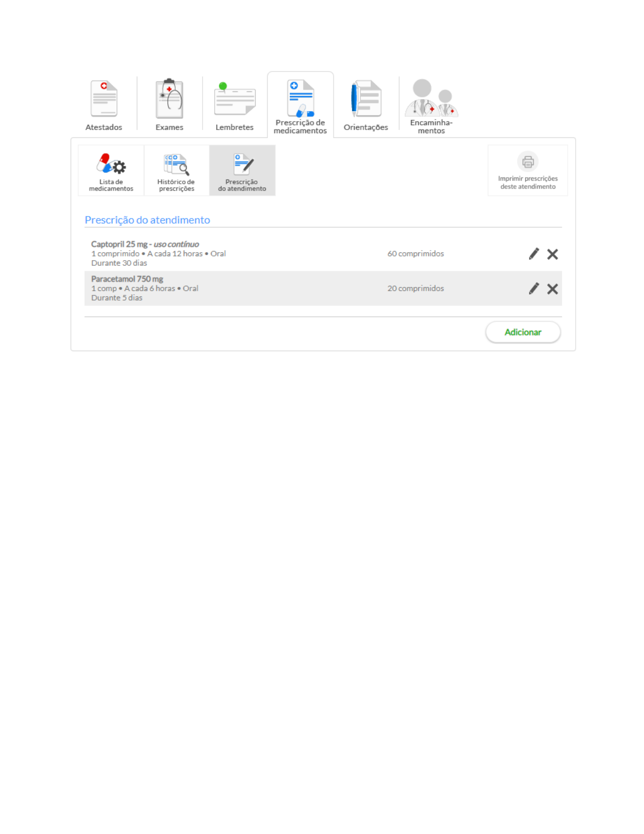Click the Durante 30 dias text
Screen dimensions: 644x834
[119, 263]
